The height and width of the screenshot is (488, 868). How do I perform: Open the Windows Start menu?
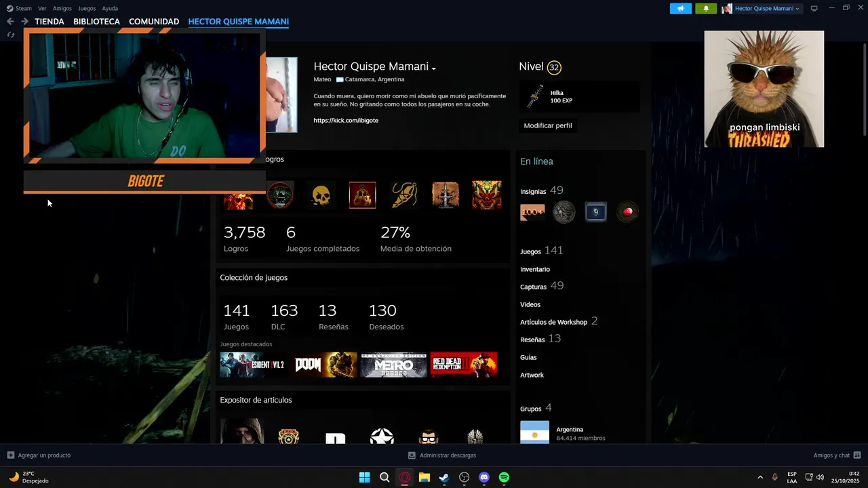364,477
